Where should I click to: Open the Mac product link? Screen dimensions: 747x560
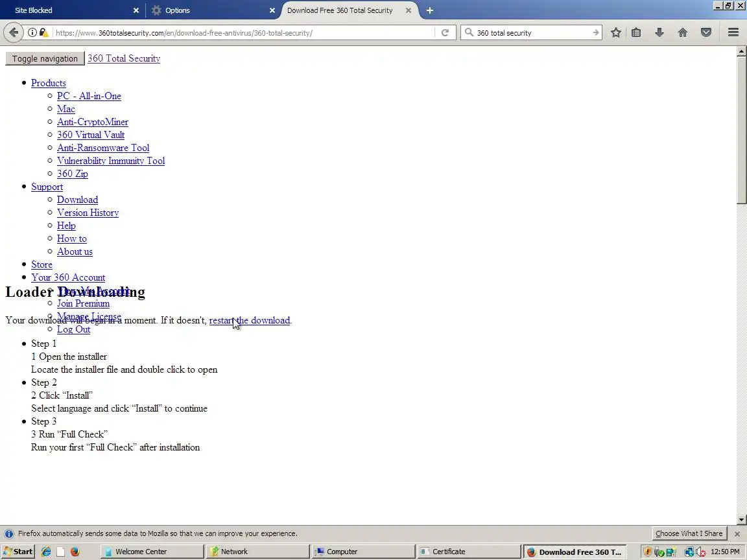point(66,109)
